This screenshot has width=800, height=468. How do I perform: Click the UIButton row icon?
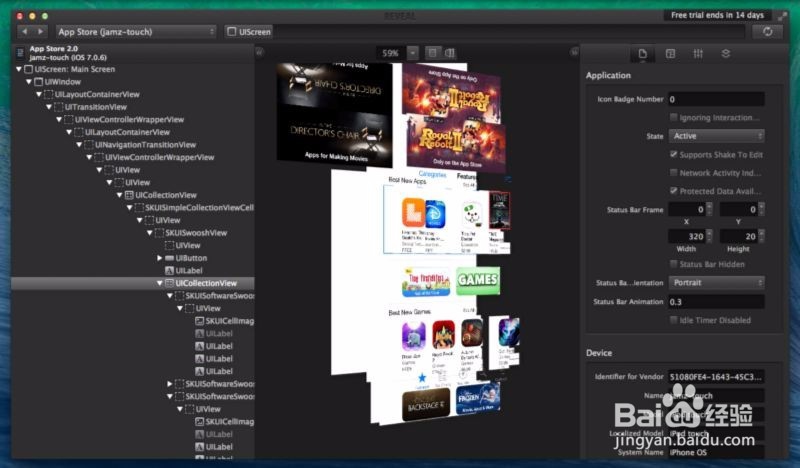(169, 258)
